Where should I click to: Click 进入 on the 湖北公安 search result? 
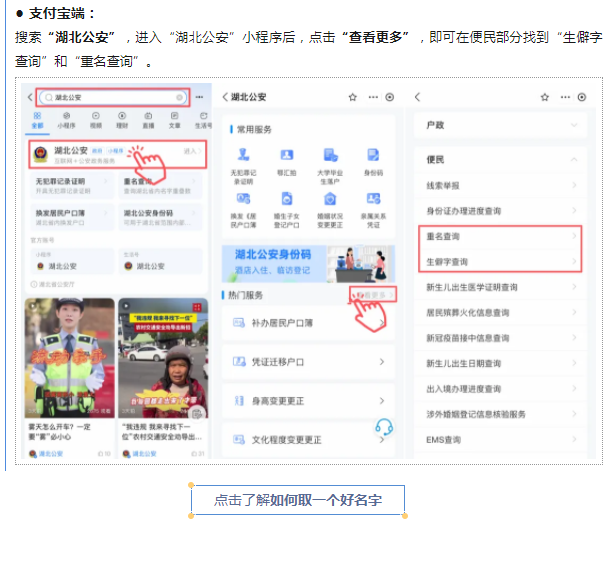[192, 151]
